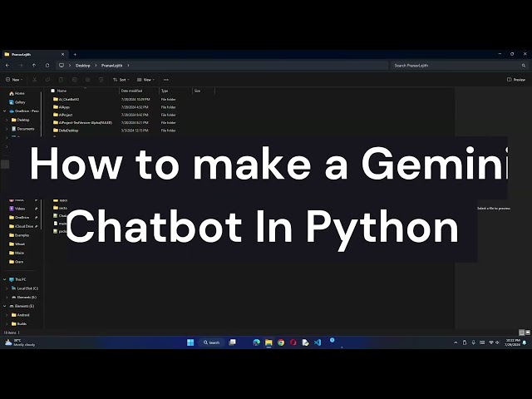
Task: Select the PranavLejith explorer tab
Action: click(33, 54)
